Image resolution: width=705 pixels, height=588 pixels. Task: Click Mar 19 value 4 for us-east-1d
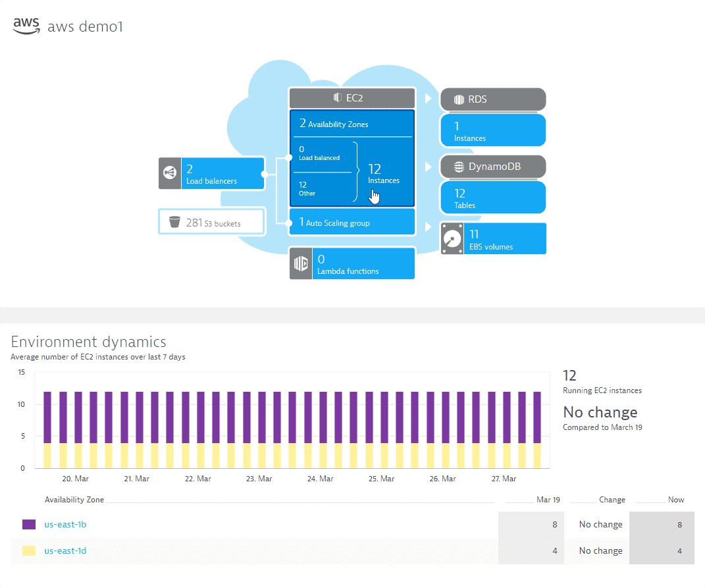555,550
